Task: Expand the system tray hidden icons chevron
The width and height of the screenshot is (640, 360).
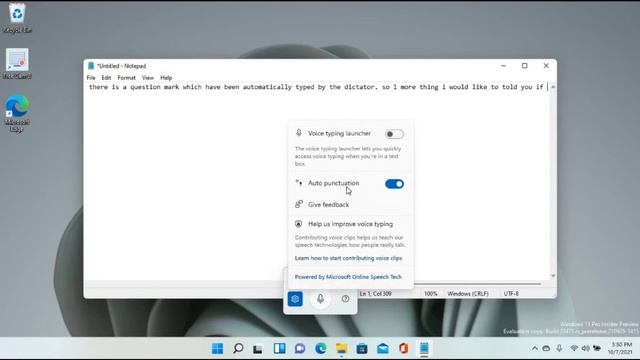Action: coord(535,348)
